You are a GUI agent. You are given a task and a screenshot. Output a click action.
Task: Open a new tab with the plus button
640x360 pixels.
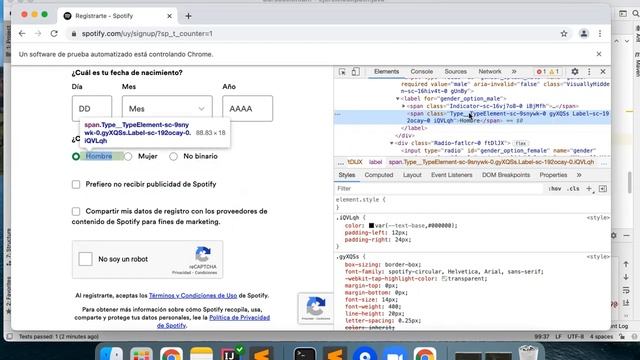pos(188,16)
